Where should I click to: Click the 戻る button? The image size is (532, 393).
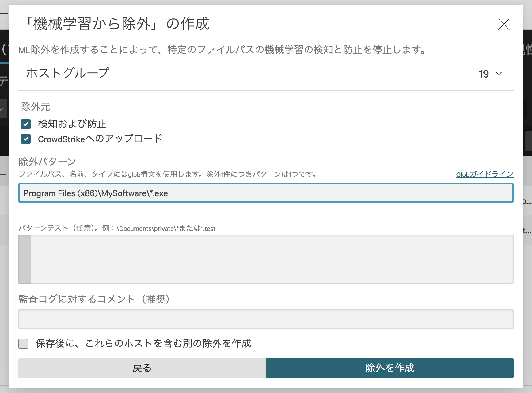pyautogui.click(x=142, y=368)
